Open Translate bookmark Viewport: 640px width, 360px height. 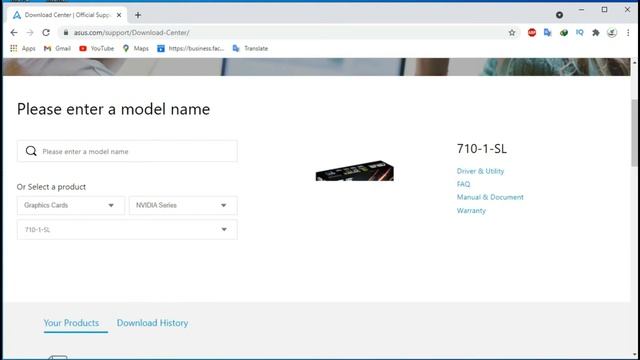[x=250, y=48]
